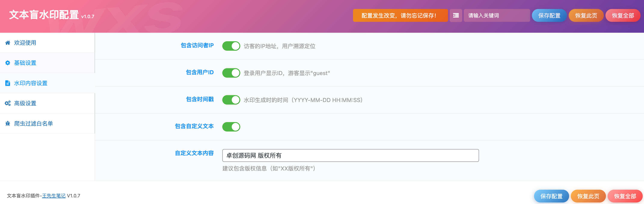Turn off the 包含时间戳 switch
644x204 pixels.
[231, 100]
